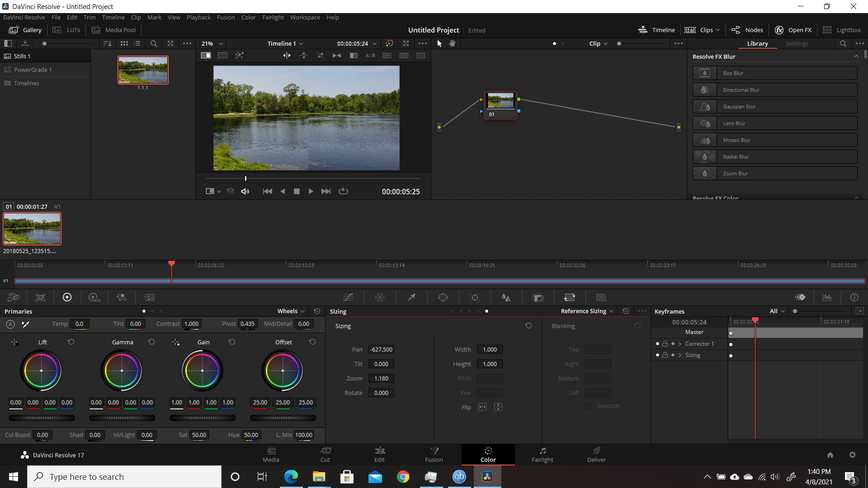
Task: Show the Keyframes panel icon
Action: [800, 297]
